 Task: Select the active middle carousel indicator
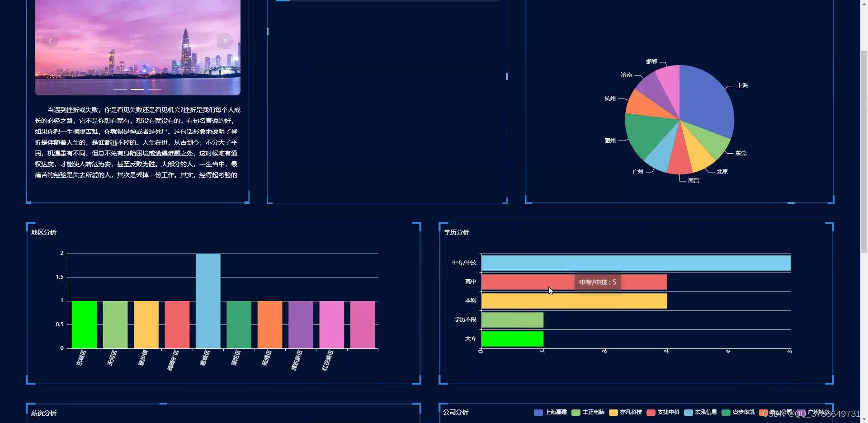[x=137, y=89]
